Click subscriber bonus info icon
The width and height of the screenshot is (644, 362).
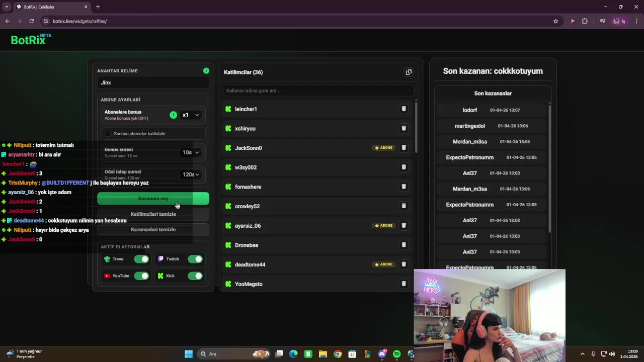173,115
